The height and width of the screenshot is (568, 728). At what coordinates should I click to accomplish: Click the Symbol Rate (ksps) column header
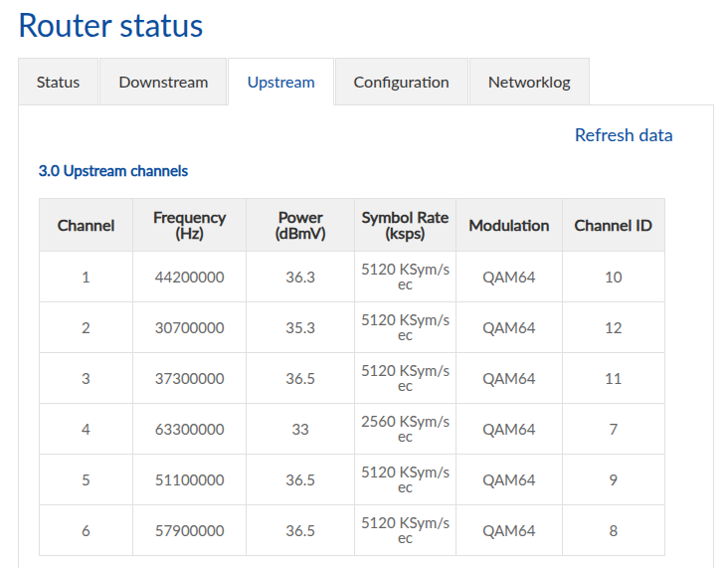[405, 226]
